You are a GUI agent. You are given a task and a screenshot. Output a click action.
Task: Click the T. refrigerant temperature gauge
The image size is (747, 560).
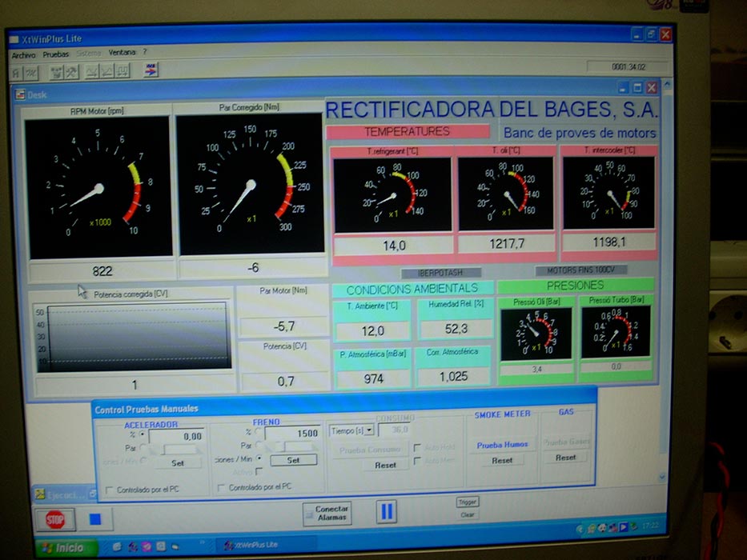[392, 195]
